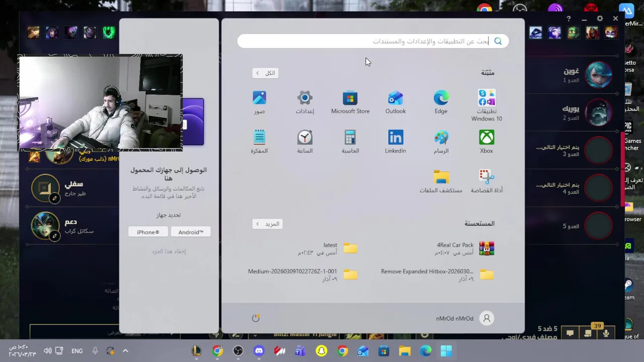This screenshot has height=362, width=644.
Task: Open LinkedIn from the pinned apps
Action: [x=395, y=142]
